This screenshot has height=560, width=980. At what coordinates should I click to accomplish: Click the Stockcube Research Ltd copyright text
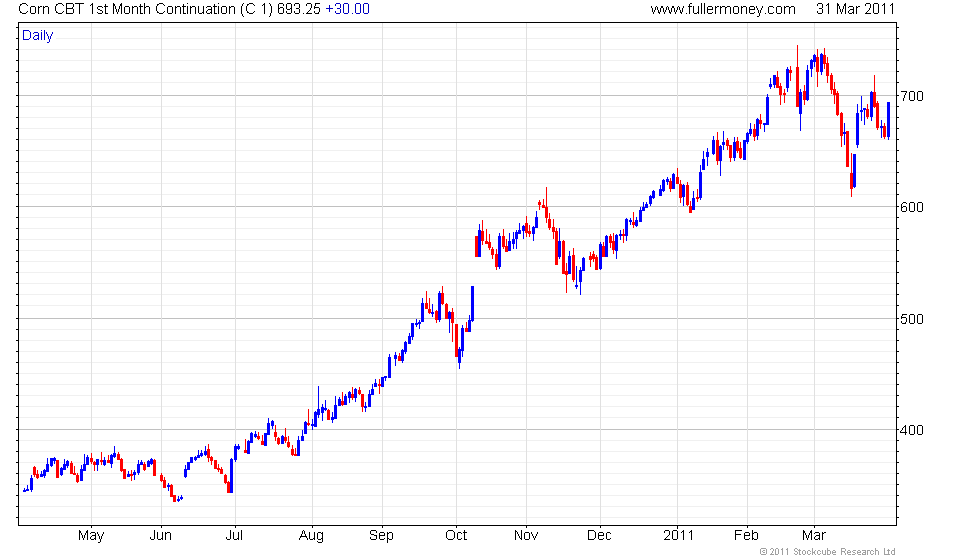pos(828,552)
